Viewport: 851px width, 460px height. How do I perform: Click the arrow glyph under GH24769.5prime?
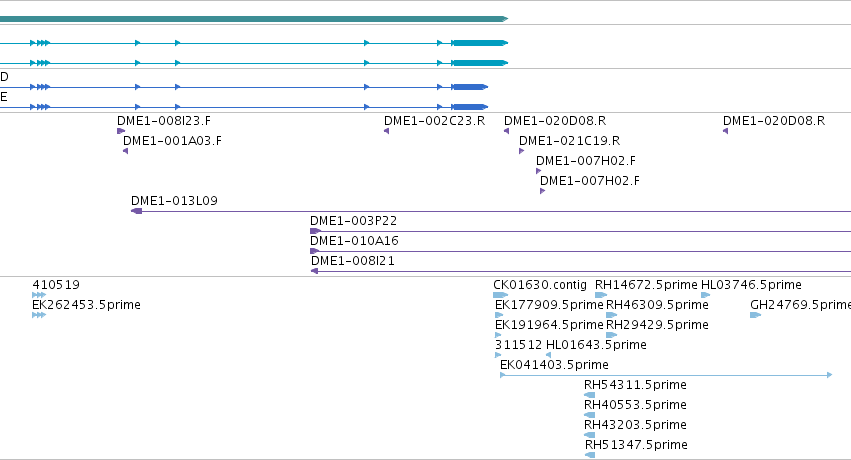[x=755, y=315]
